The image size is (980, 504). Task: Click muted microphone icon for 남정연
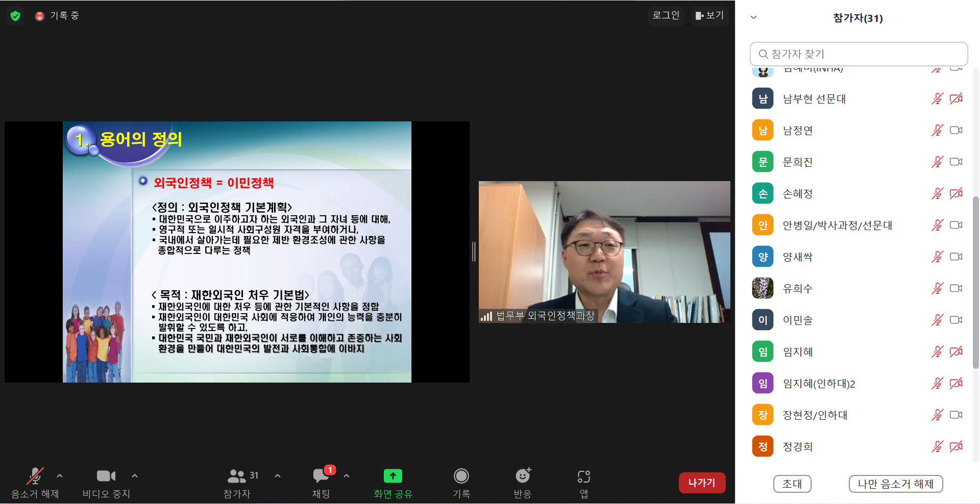(x=937, y=130)
